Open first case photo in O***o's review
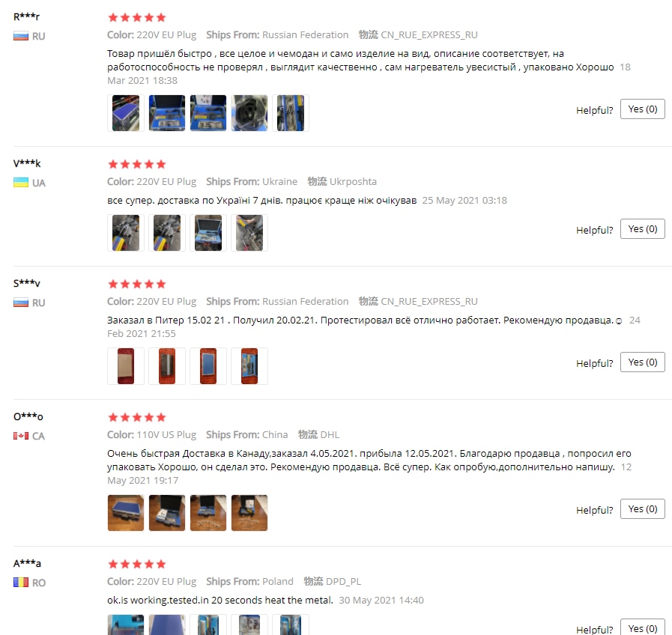This screenshot has width=672, height=635. click(126, 513)
